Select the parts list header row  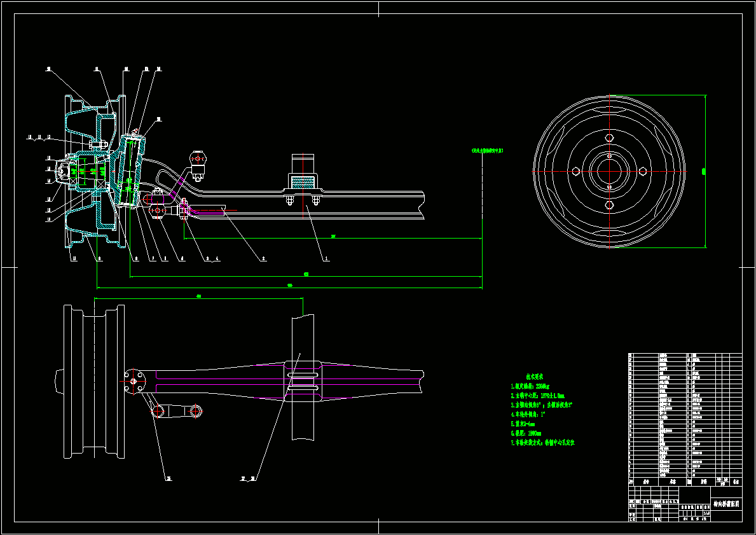click(x=685, y=482)
